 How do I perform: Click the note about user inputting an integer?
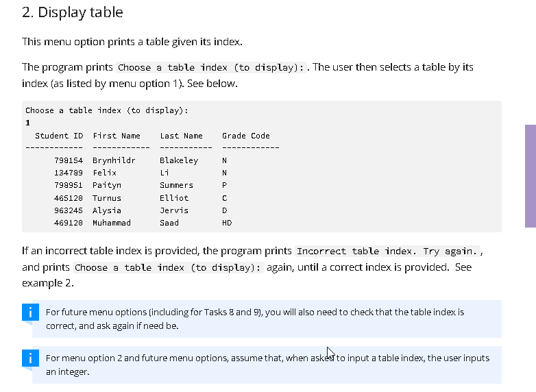click(268, 365)
